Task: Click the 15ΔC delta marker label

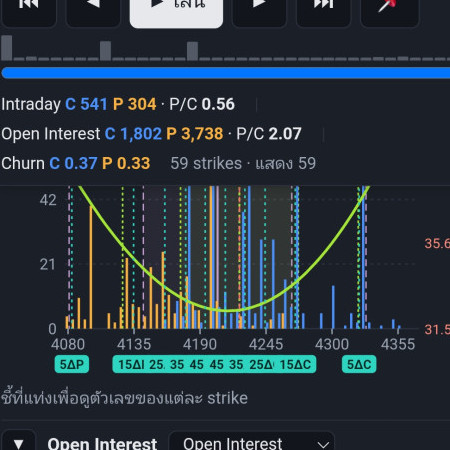Action: 295,364
